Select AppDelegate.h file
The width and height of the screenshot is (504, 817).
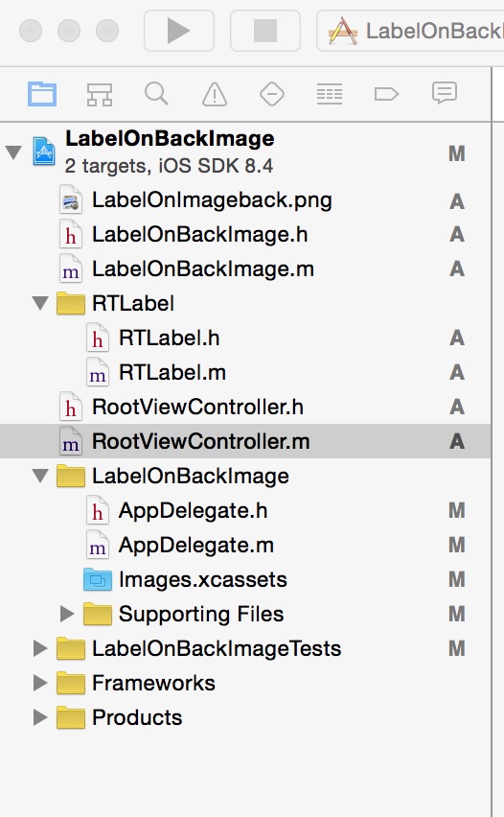[x=194, y=510]
